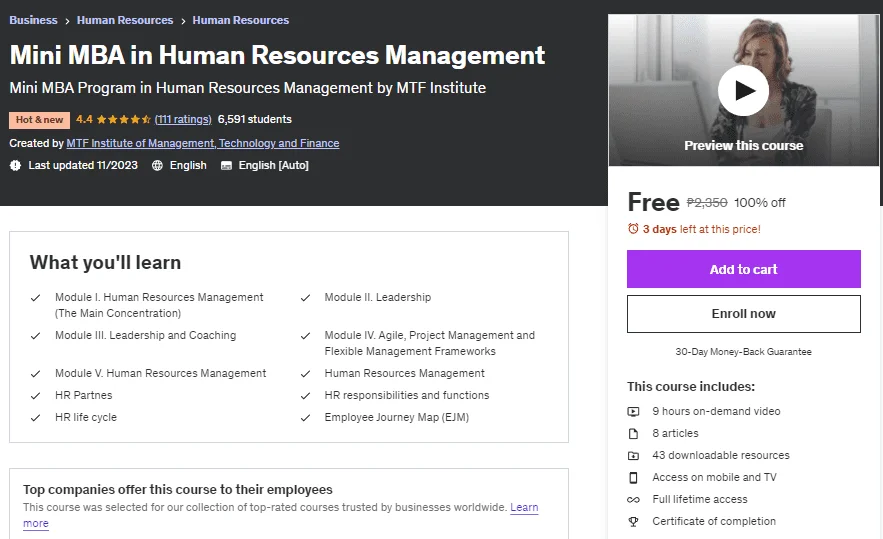Click the articles document icon
Screen dimensions: 883x539
pos(634,434)
